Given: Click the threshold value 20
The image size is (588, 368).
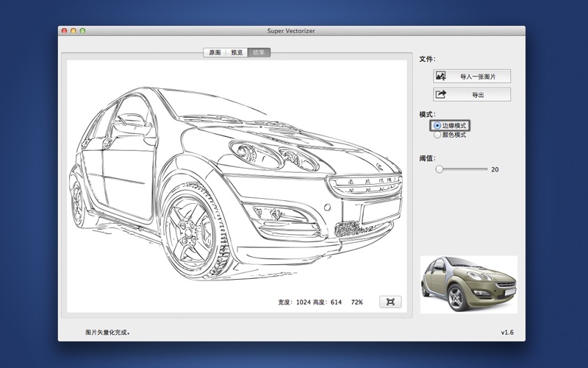Looking at the screenshot, I should pos(495,169).
